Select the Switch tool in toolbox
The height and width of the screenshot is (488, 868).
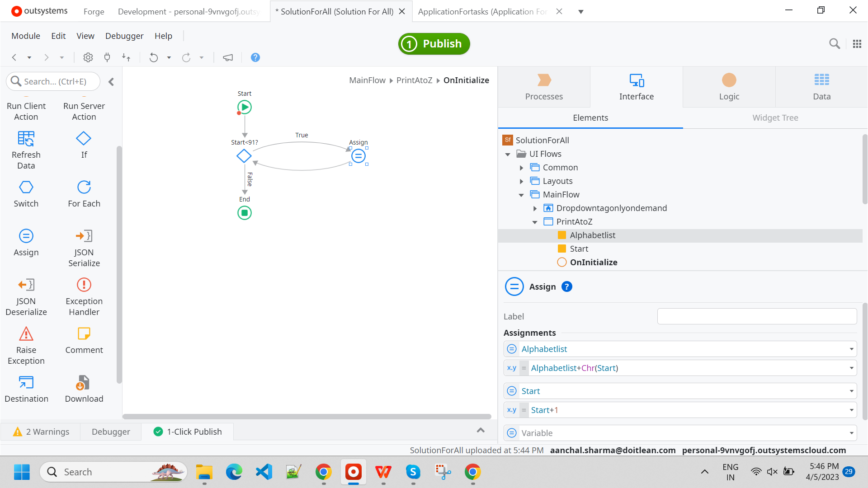click(x=26, y=193)
